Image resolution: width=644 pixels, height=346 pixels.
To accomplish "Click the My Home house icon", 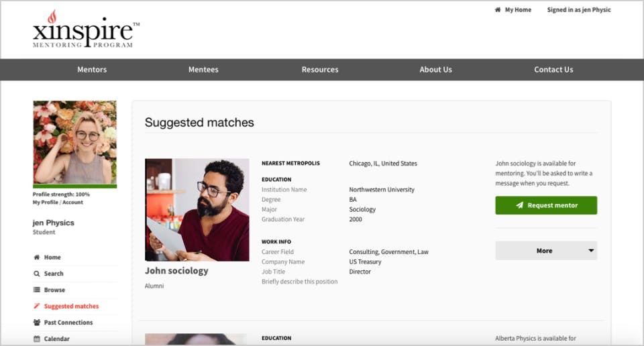I will click(497, 9).
